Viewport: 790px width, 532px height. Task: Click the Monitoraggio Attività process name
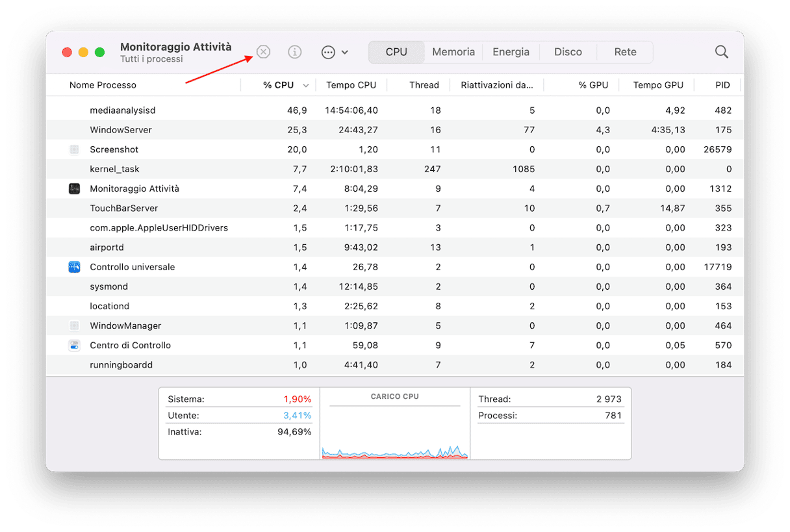[134, 189]
